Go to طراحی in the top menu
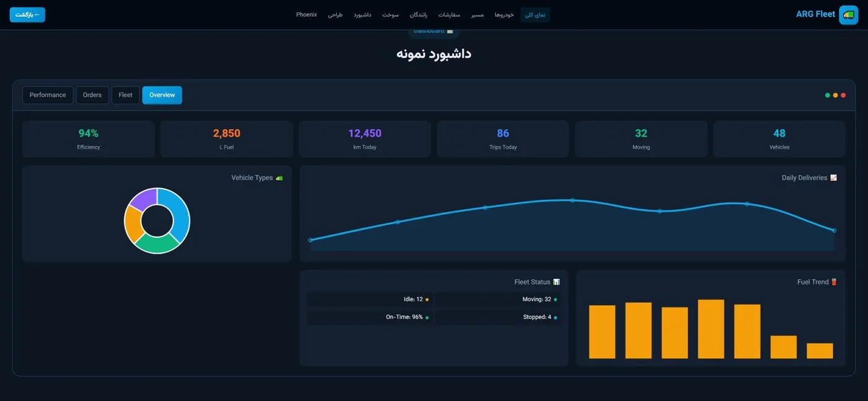Image resolution: width=868 pixels, height=401 pixels. pos(335,15)
